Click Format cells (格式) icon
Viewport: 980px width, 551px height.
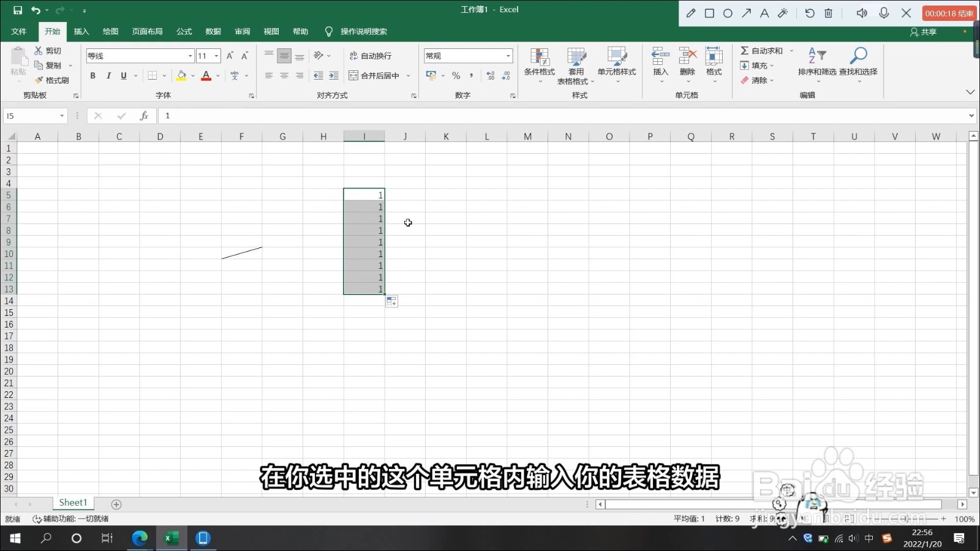[x=714, y=56]
